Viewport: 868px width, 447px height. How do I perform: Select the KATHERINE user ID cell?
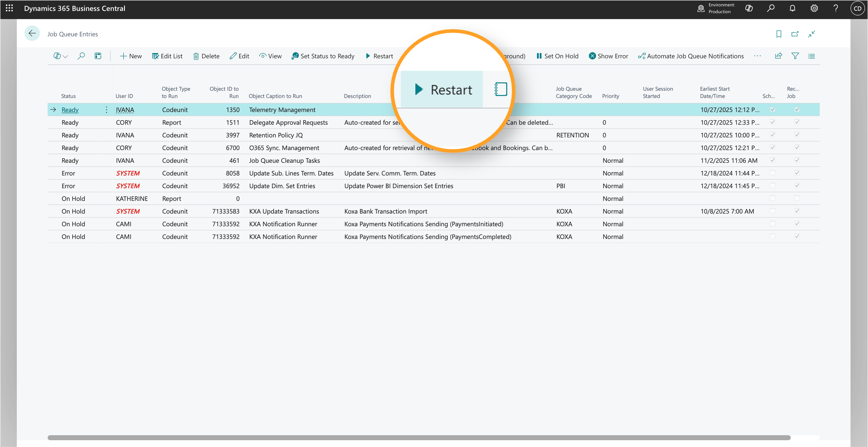click(x=132, y=199)
